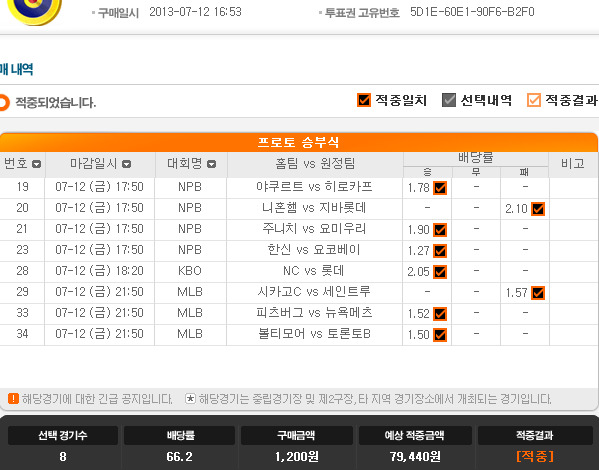599x470 pixels.
Task: Select the 한신 vs 요코베이 match row
Action: click(299, 251)
